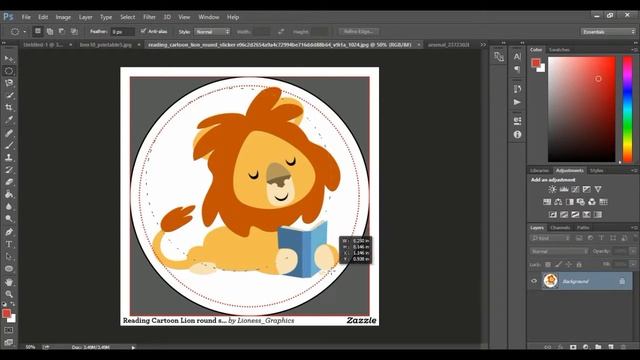Add a Levels adjustment
The image size is (640, 360).
564,189
